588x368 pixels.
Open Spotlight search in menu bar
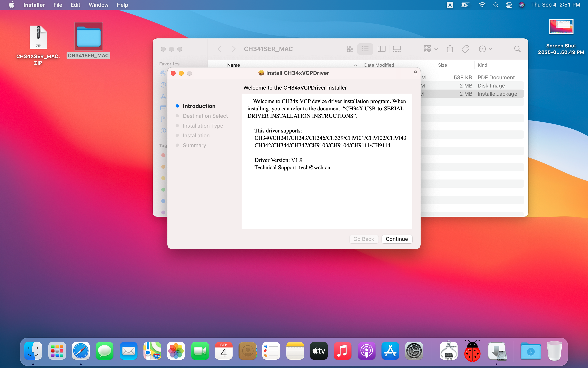coord(496,5)
